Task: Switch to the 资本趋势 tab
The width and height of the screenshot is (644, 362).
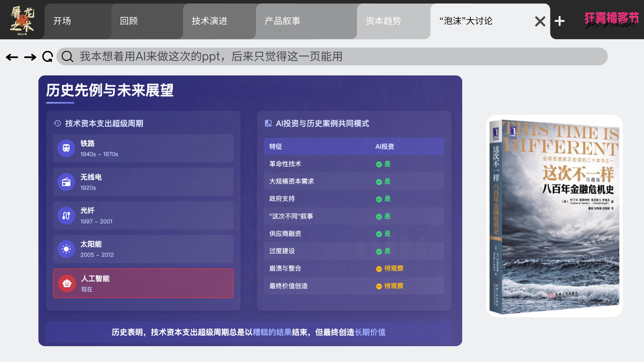Action: coord(383,21)
